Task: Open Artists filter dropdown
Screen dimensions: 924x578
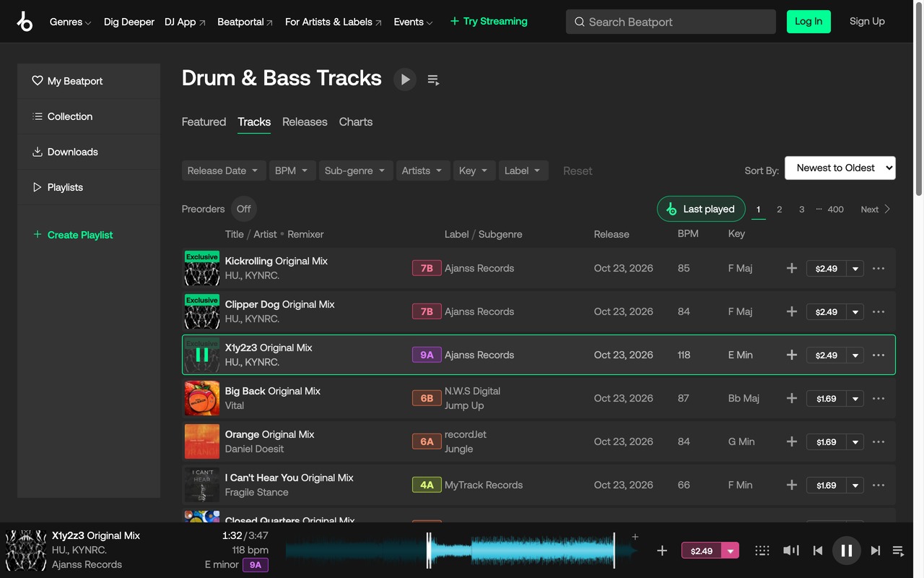Action: coord(423,171)
